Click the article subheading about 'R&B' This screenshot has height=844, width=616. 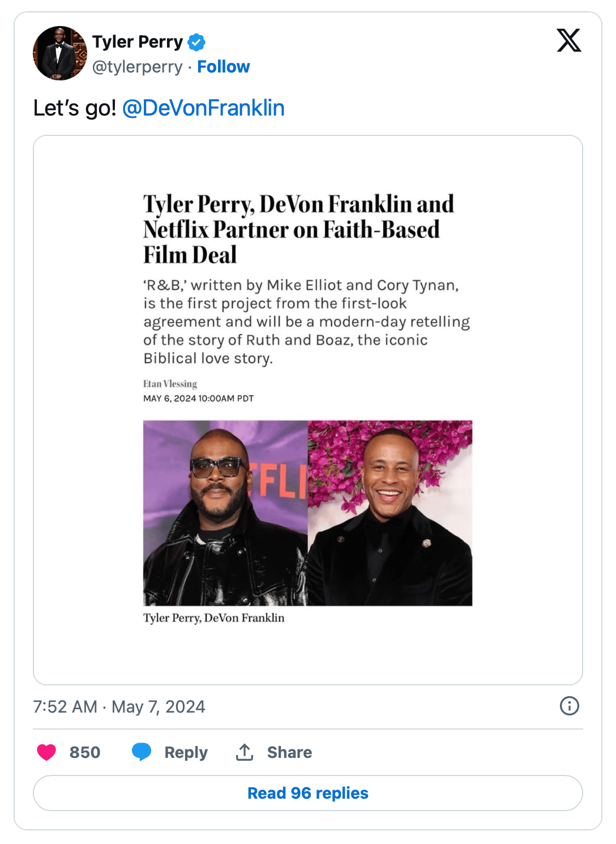click(306, 322)
